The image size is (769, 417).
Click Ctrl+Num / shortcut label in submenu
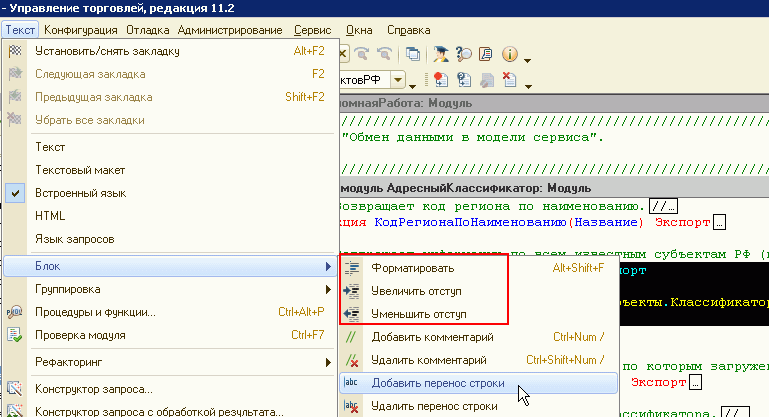point(579,337)
